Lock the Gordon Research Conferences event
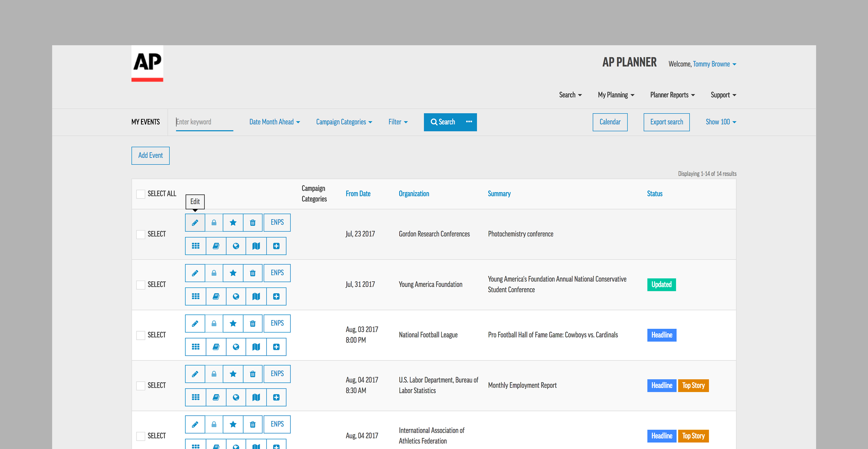 pyautogui.click(x=214, y=223)
